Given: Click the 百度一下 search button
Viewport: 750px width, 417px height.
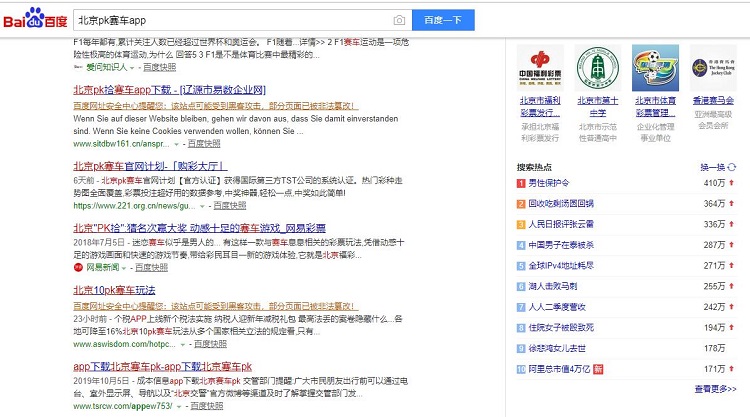Looking at the screenshot, I should (x=443, y=20).
